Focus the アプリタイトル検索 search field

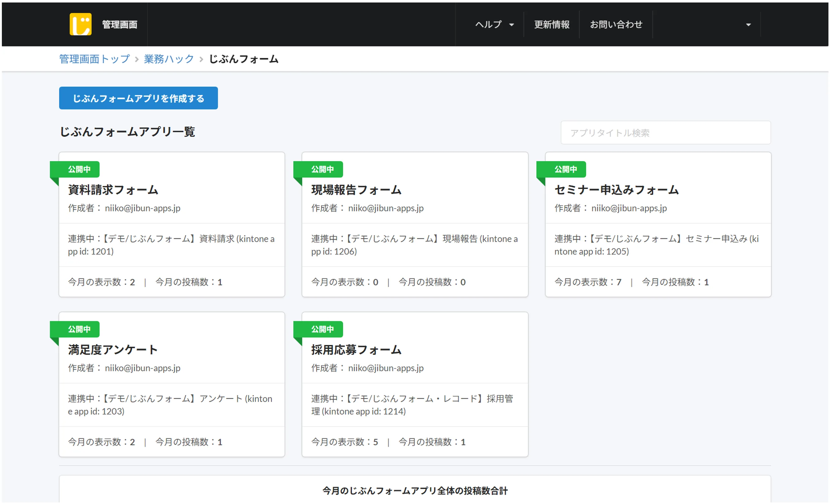point(665,133)
